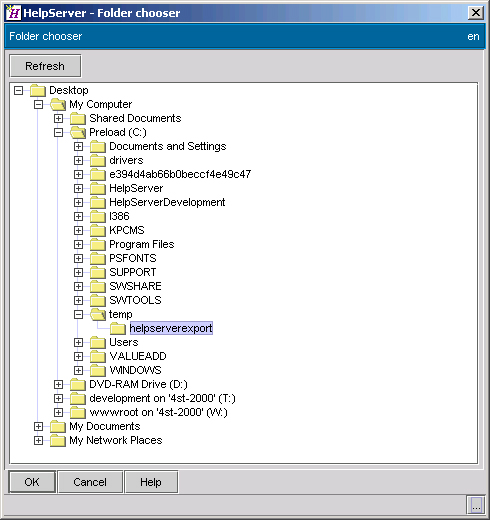Viewport: 490px width, 520px height.
Task: Click the open folder icon beside temp
Action: (x=98, y=314)
